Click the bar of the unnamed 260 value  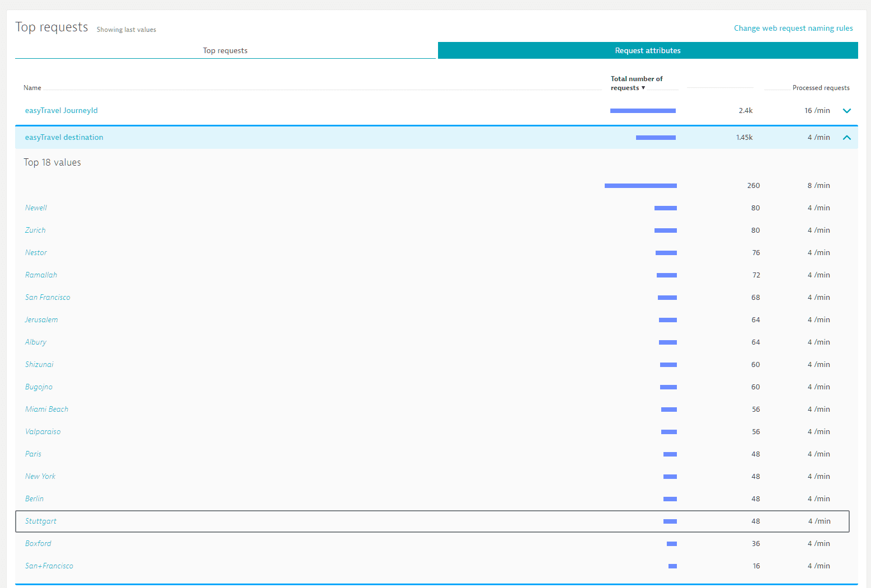point(641,186)
